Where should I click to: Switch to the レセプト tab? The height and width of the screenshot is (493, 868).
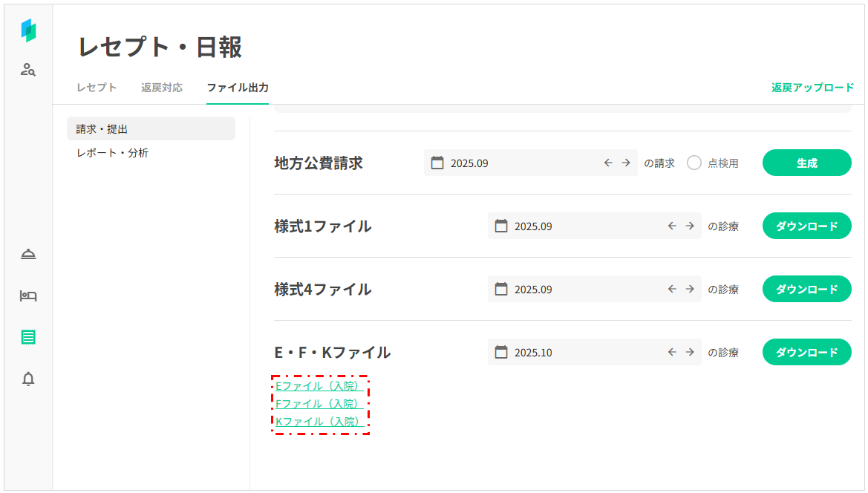coord(97,88)
